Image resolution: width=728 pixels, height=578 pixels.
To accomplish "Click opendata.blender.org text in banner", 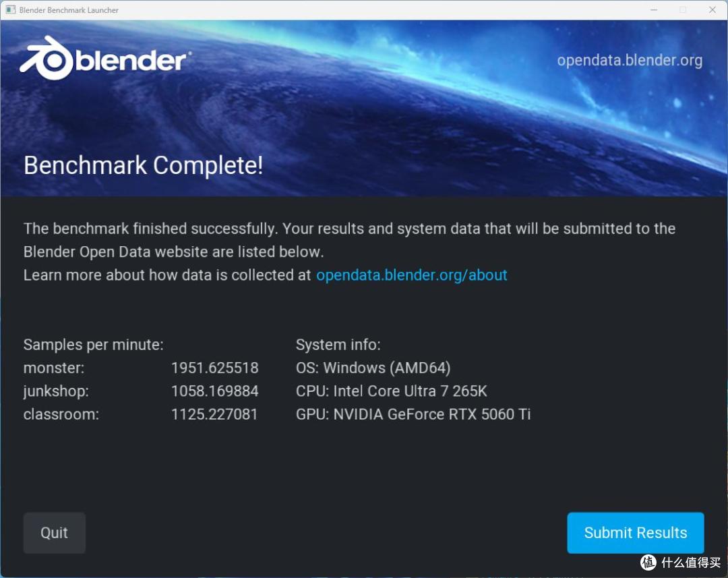I will point(630,61).
